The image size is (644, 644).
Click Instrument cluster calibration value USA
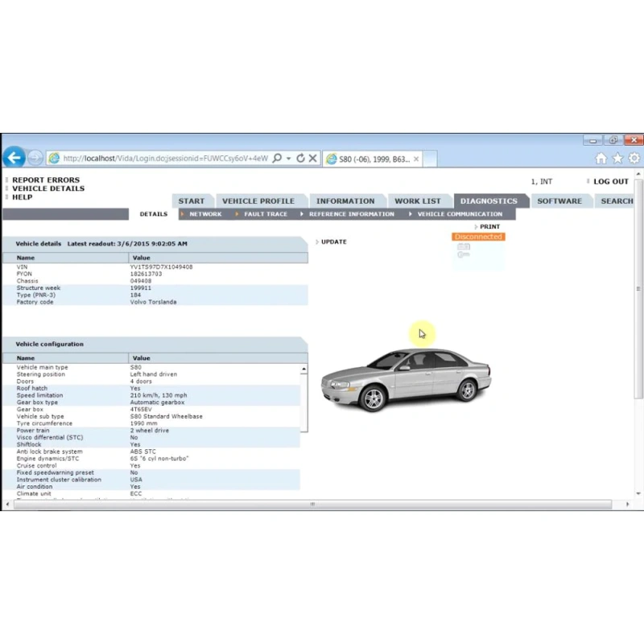pos(136,480)
